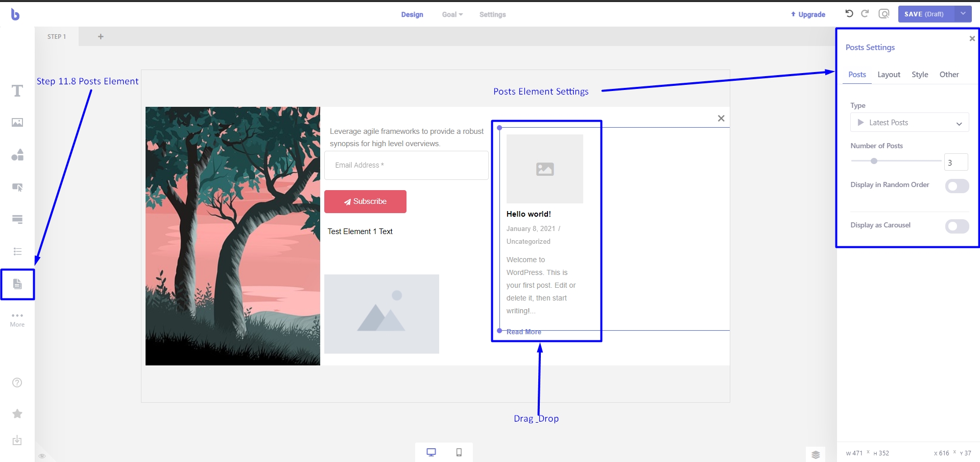Click the Brizy logo

pos(15,15)
